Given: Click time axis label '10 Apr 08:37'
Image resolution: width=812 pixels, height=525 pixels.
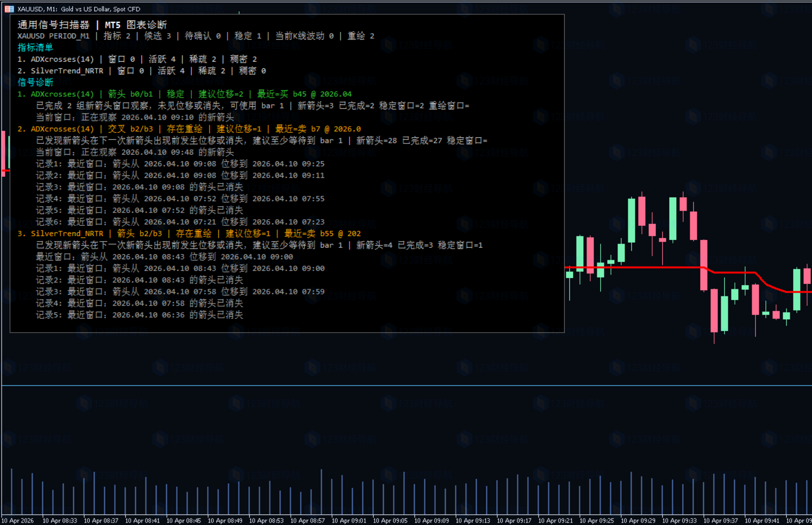Looking at the screenshot, I should pos(101,521).
